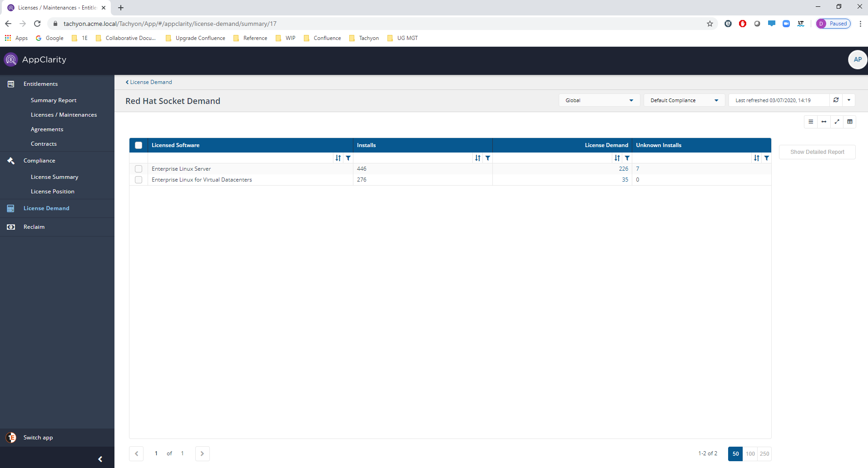
Task: Open License Summary menu item
Action: tap(55, 177)
